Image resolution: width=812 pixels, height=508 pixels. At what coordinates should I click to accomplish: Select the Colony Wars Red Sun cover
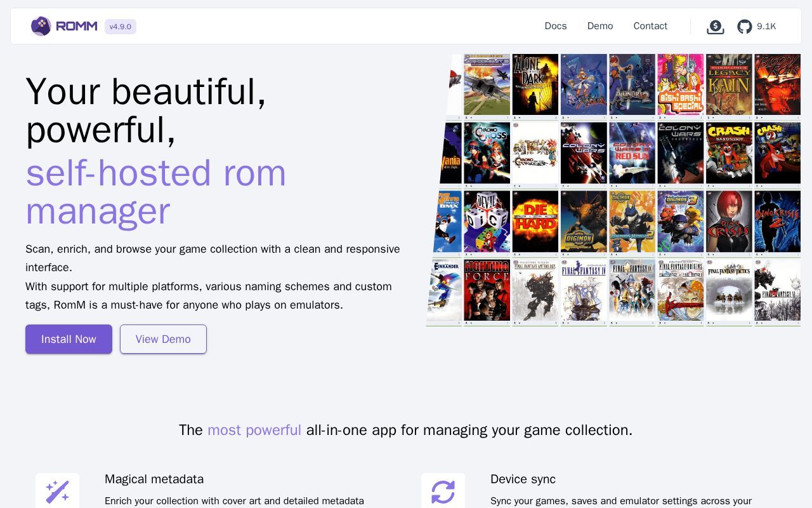[x=632, y=153]
